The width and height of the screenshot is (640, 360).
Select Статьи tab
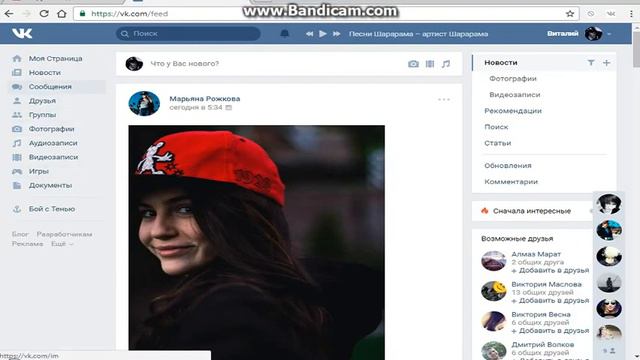(497, 143)
